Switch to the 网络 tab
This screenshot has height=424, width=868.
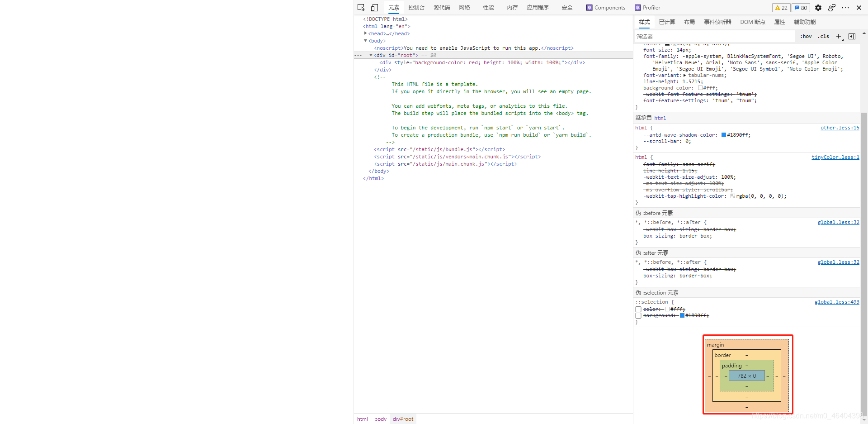(x=464, y=8)
